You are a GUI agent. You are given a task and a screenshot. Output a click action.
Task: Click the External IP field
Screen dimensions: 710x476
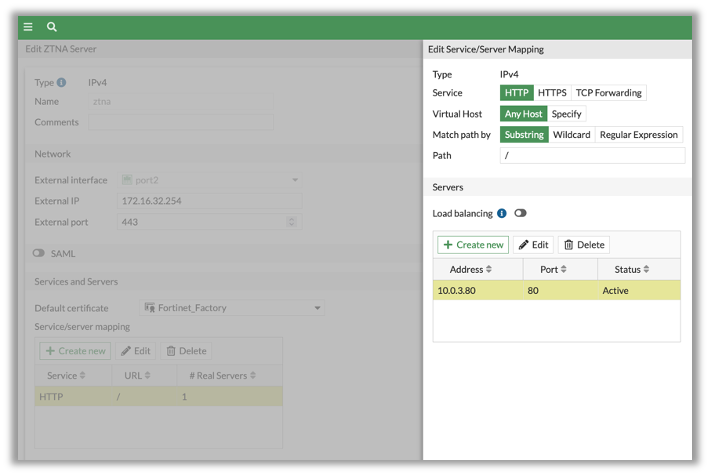coord(210,201)
